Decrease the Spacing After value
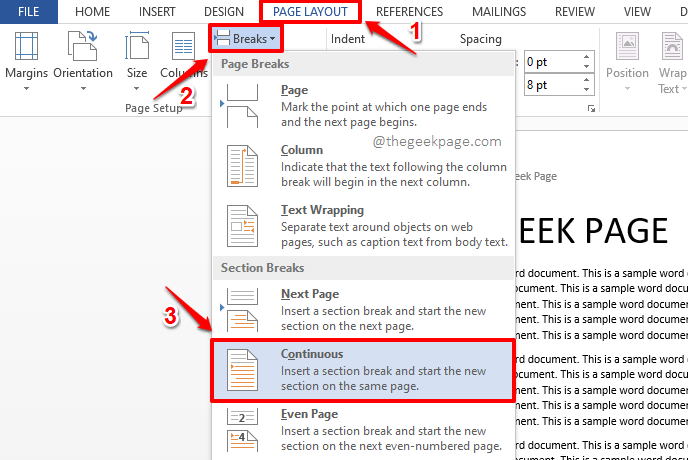 [587, 89]
